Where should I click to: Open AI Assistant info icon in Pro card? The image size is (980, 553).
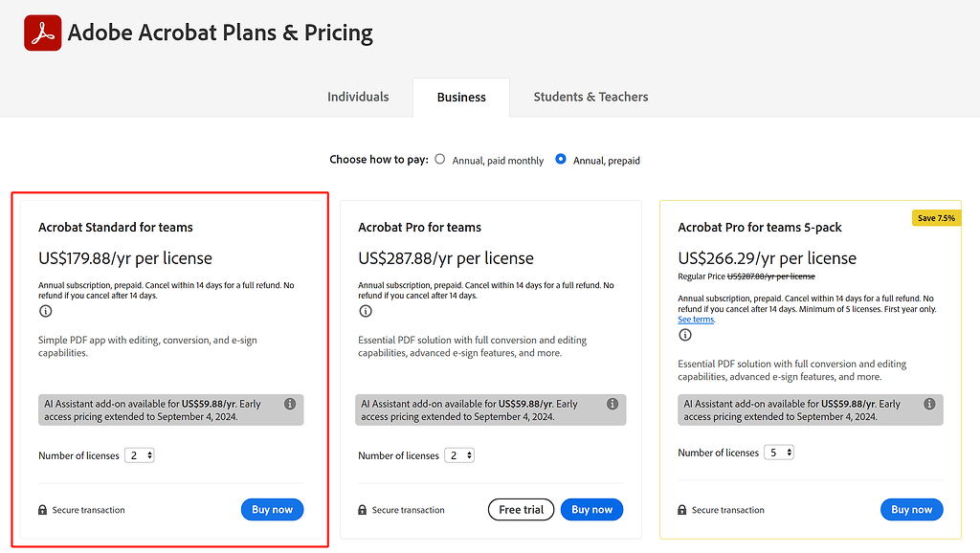point(612,405)
